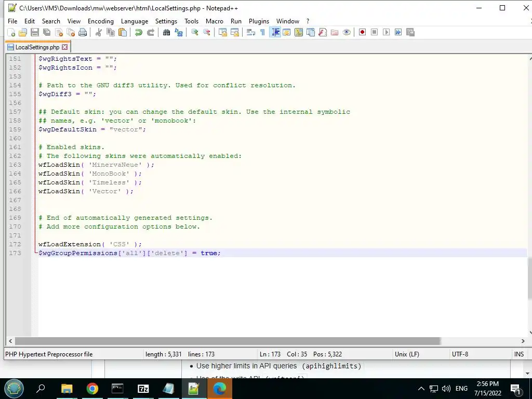This screenshot has height=399, width=532.
Task: Create a new document with the New icon
Action: point(11,32)
